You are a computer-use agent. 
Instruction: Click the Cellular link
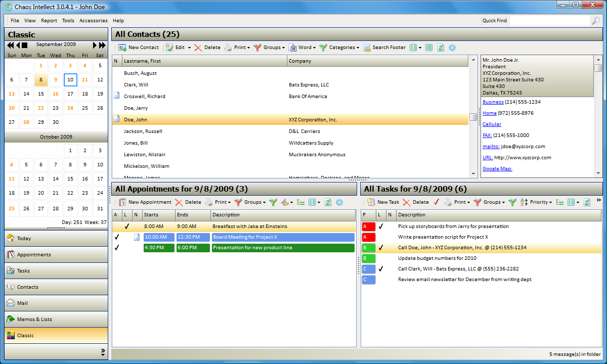pos(492,124)
